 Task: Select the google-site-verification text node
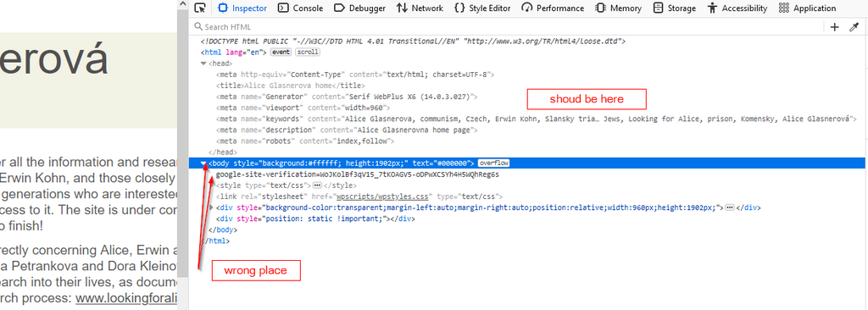point(358,174)
